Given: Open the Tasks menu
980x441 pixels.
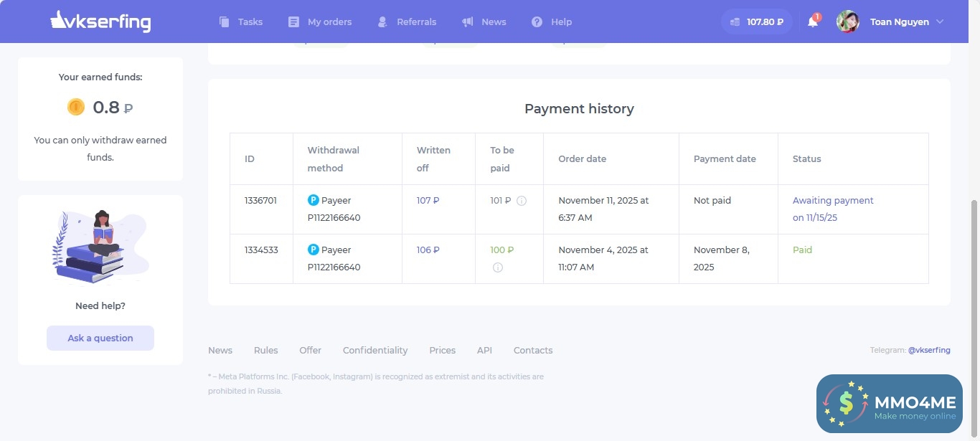Looking at the screenshot, I should tap(241, 22).
